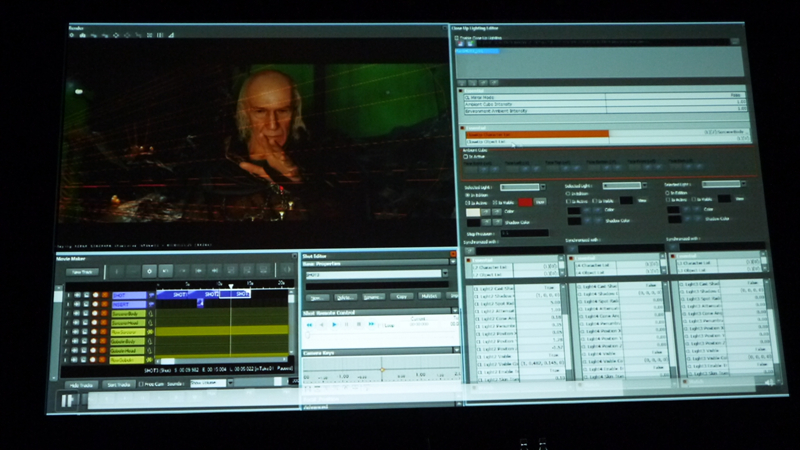Toggle Is Visible checkbox for the third light
The height and width of the screenshot is (450, 800).
click(694, 199)
